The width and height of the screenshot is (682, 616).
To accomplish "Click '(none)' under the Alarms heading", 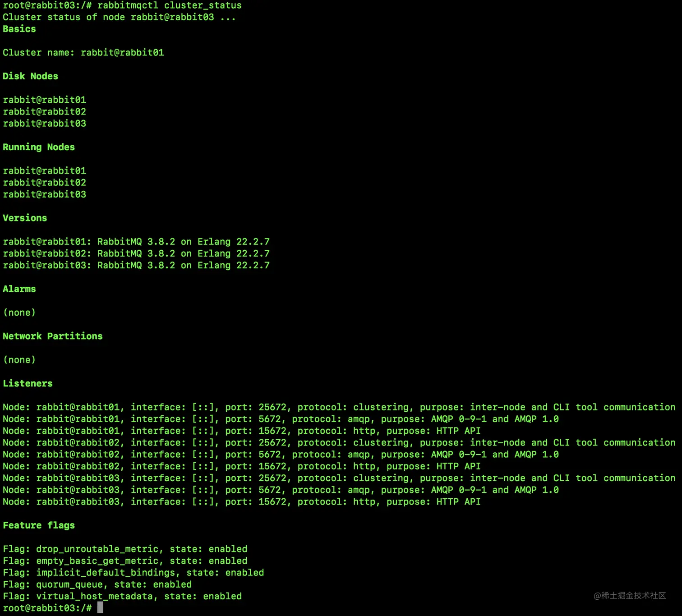I will pyautogui.click(x=19, y=313).
